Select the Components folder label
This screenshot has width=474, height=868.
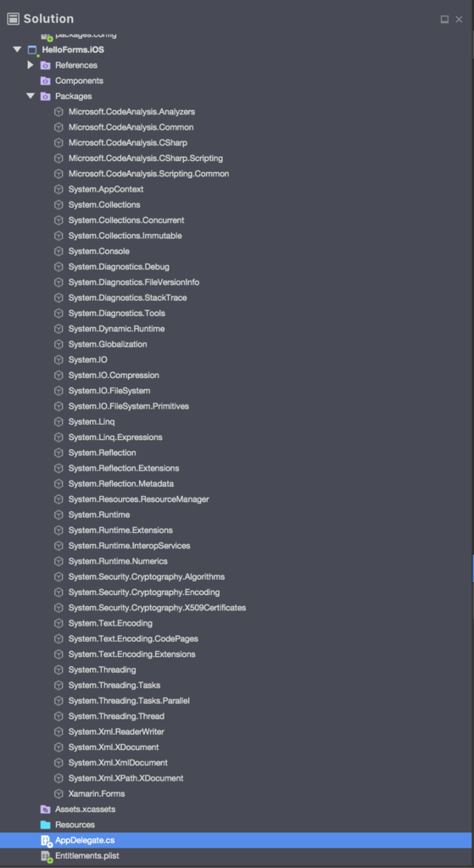click(x=79, y=81)
